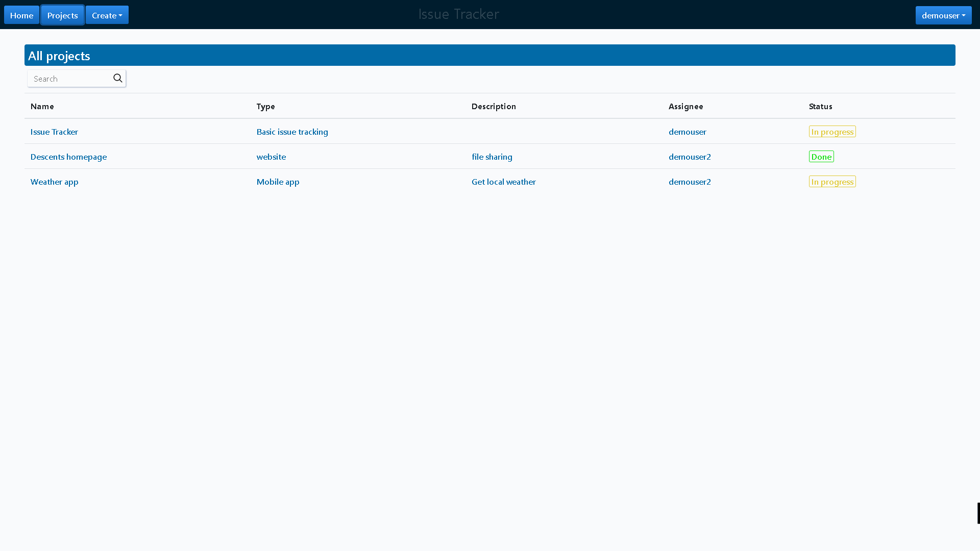Viewport: 980px width, 551px height.
Task: Click the Basic issue tracking type link
Action: tap(292, 132)
